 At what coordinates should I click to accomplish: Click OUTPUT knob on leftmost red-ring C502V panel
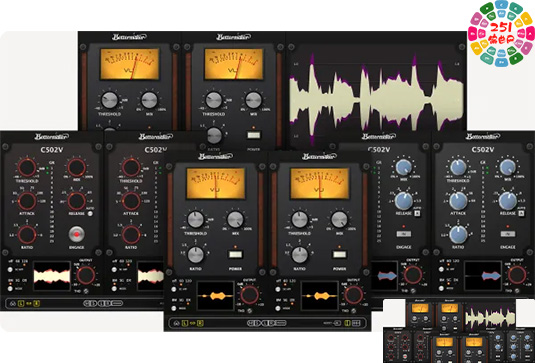click(85, 275)
